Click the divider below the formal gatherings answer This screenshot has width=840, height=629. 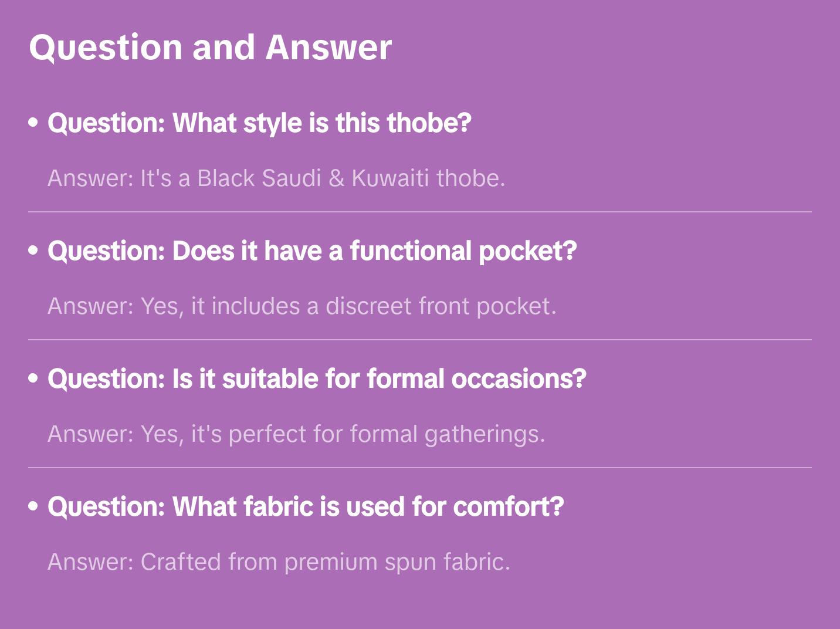420,468
